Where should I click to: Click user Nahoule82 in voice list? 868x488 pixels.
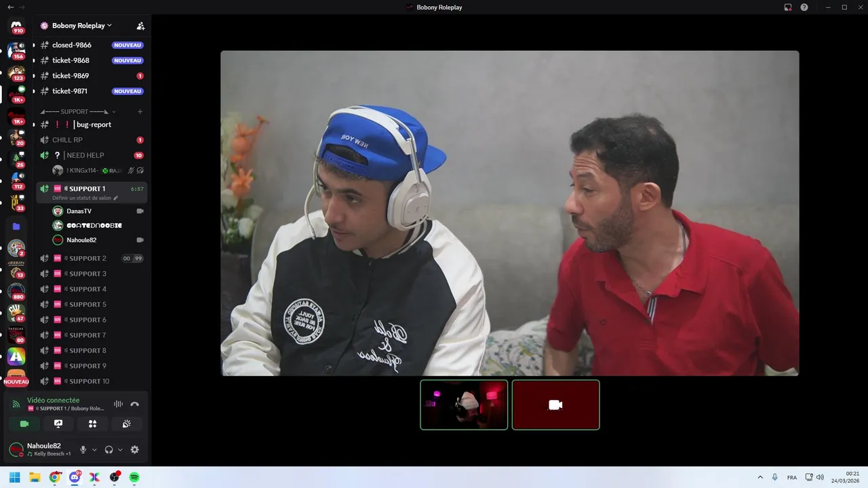[98, 240]
